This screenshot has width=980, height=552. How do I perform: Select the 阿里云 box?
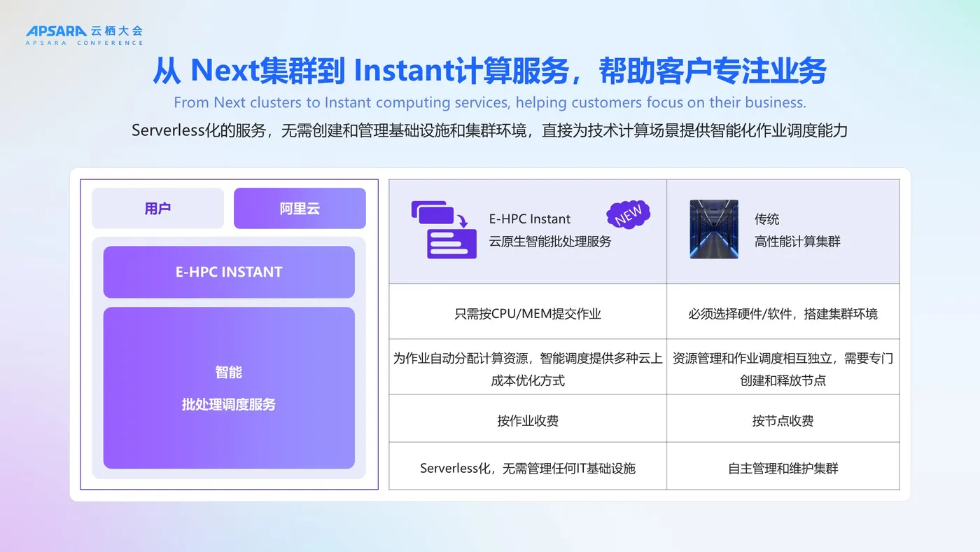pyautogui.click(x=300, y=208)
